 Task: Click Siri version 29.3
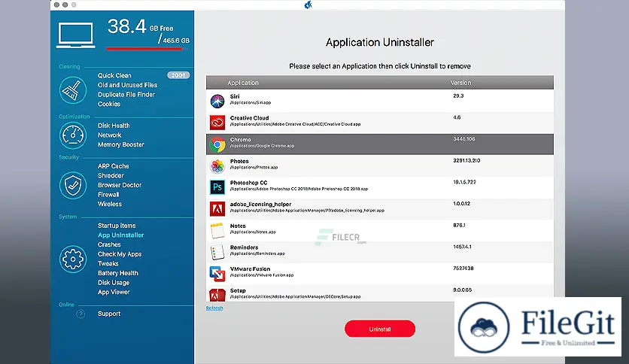[458, 96]
